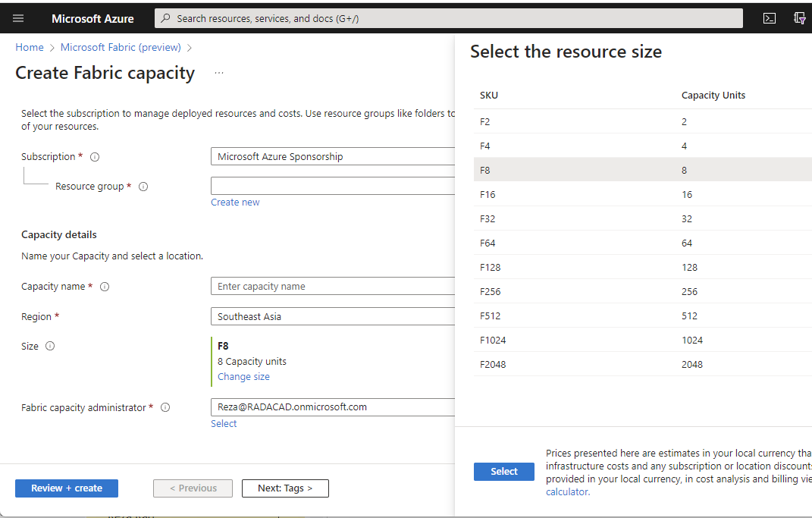Open the Subscription dropdown
Screen dimensions: 812x518
tap(332, 157)
